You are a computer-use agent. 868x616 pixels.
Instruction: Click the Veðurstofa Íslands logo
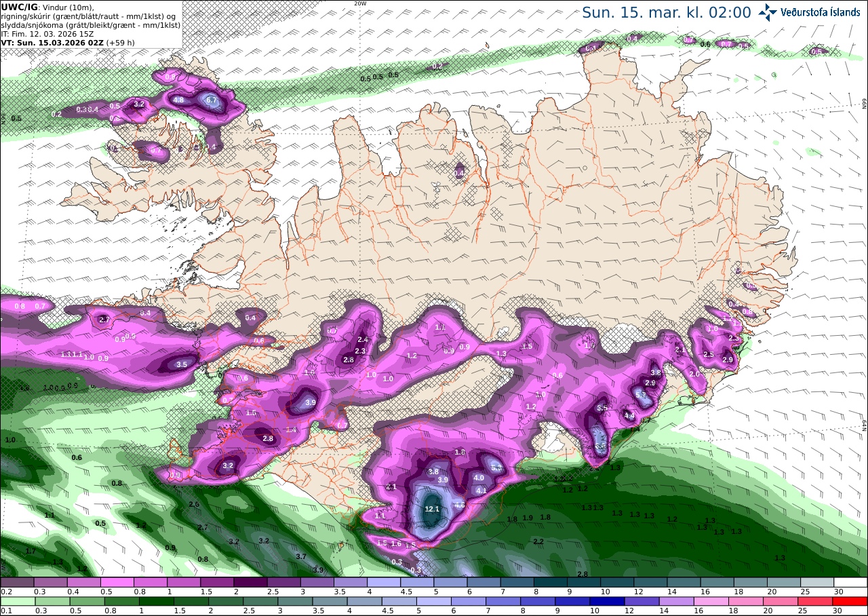(x=809, y=12)
